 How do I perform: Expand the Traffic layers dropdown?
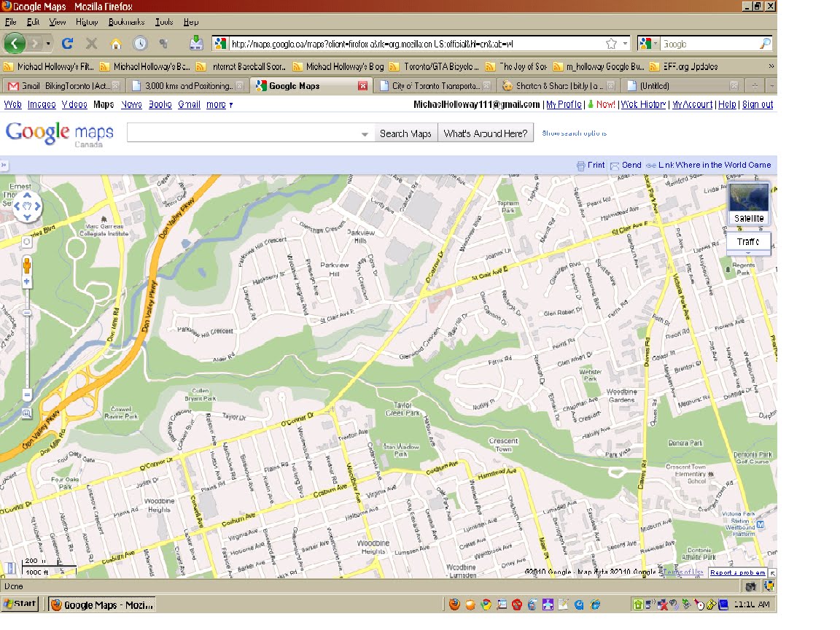(x=748, y=252)
